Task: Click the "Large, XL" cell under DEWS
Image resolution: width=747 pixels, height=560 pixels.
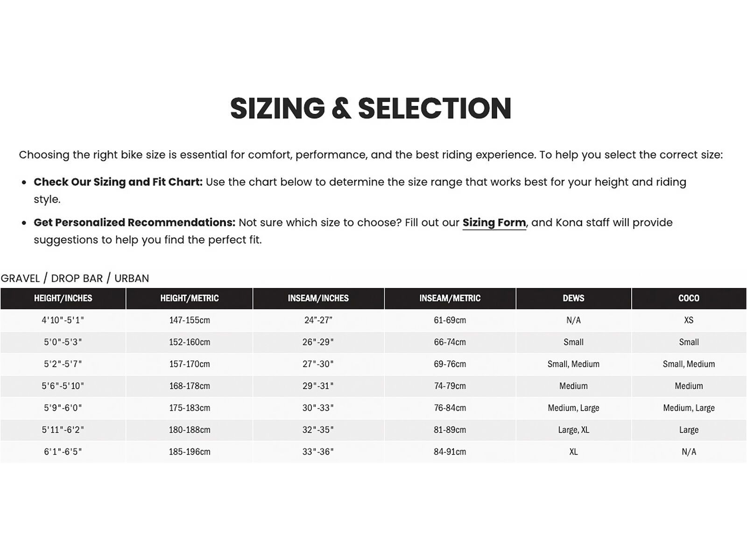Action: (x=573, y=430)
